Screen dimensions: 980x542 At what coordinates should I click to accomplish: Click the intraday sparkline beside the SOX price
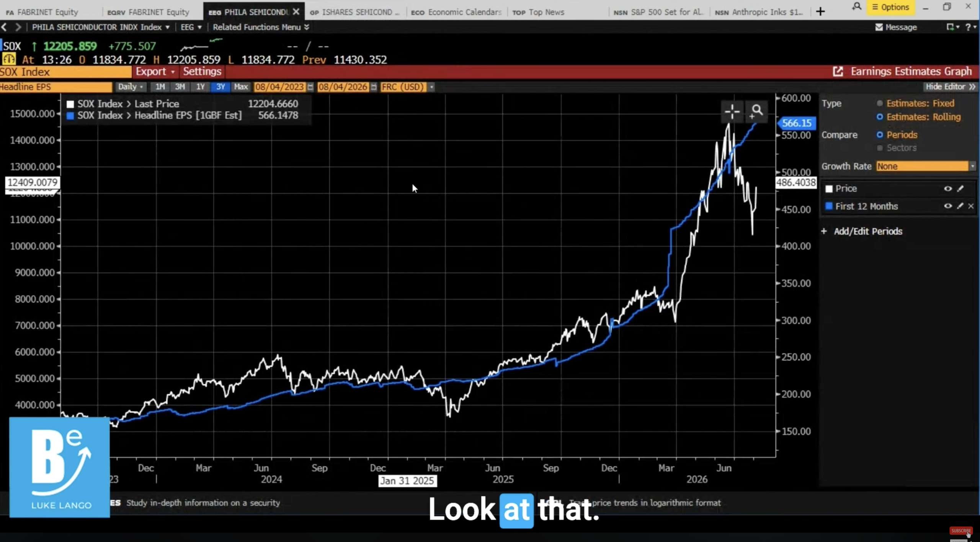(201, 44)
